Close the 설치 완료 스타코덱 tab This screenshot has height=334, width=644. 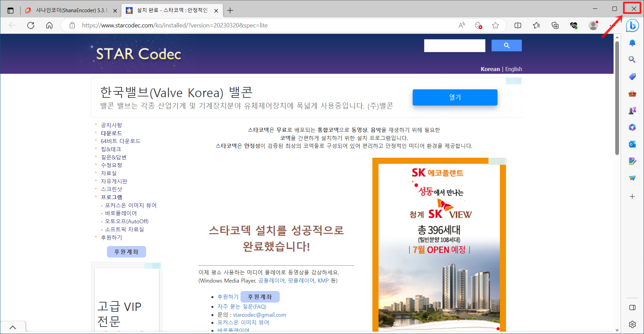click(216, 10)
